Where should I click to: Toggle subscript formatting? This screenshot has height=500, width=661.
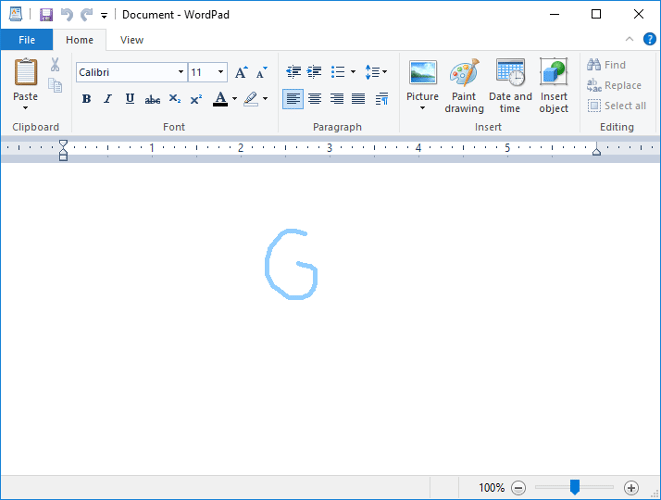point(175,99)
